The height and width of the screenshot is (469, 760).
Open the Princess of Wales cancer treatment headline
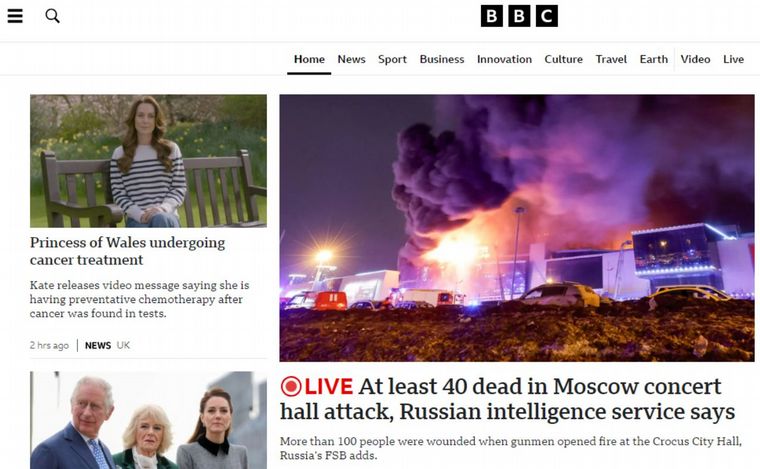tap(127, 251)
